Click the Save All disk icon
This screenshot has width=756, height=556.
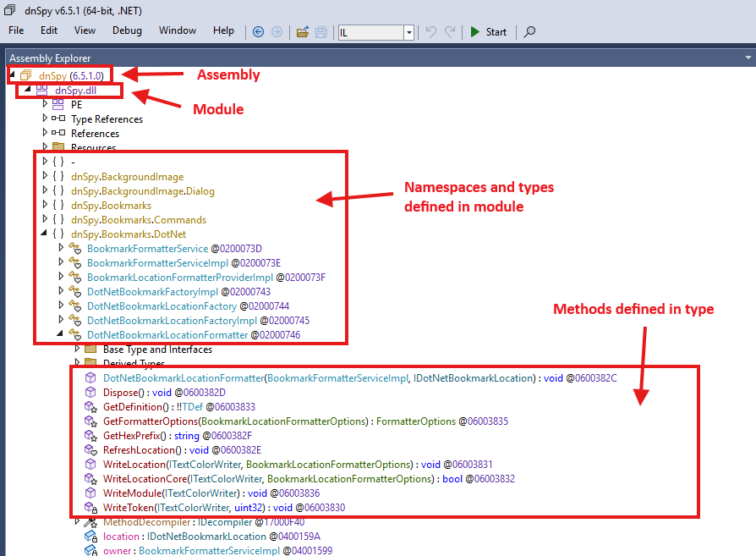tap(321, 32)
